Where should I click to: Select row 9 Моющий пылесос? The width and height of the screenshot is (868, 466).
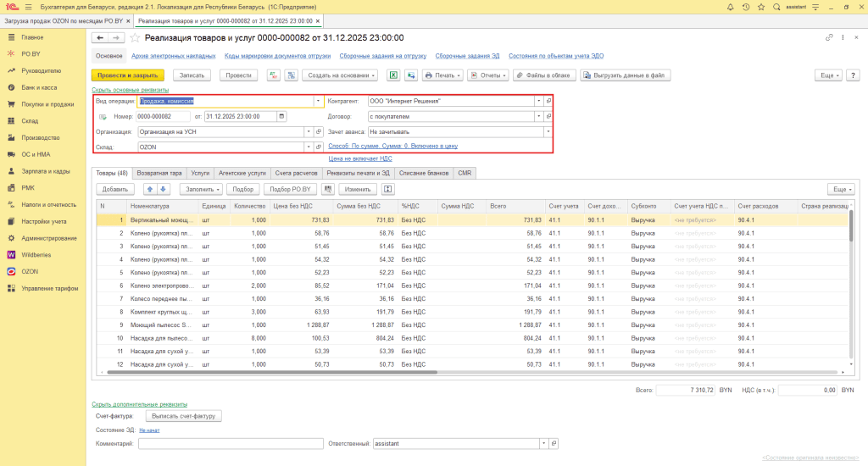(x=472, y=325)
